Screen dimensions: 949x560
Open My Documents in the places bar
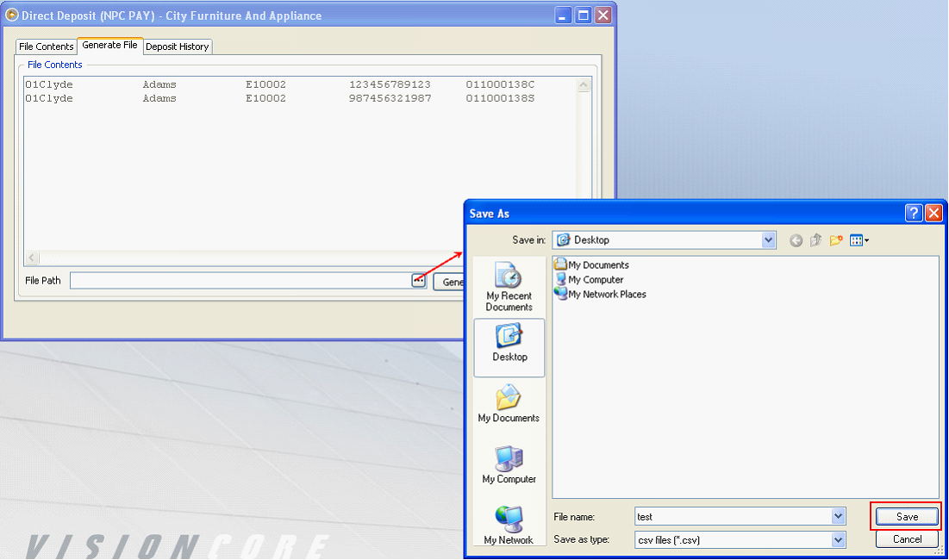coord(509,403)
